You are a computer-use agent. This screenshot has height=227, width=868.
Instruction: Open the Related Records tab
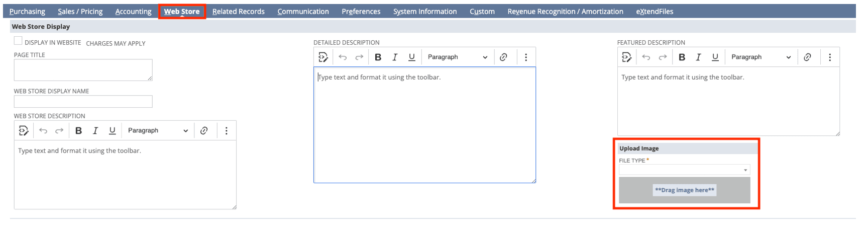tap(239, 12)
